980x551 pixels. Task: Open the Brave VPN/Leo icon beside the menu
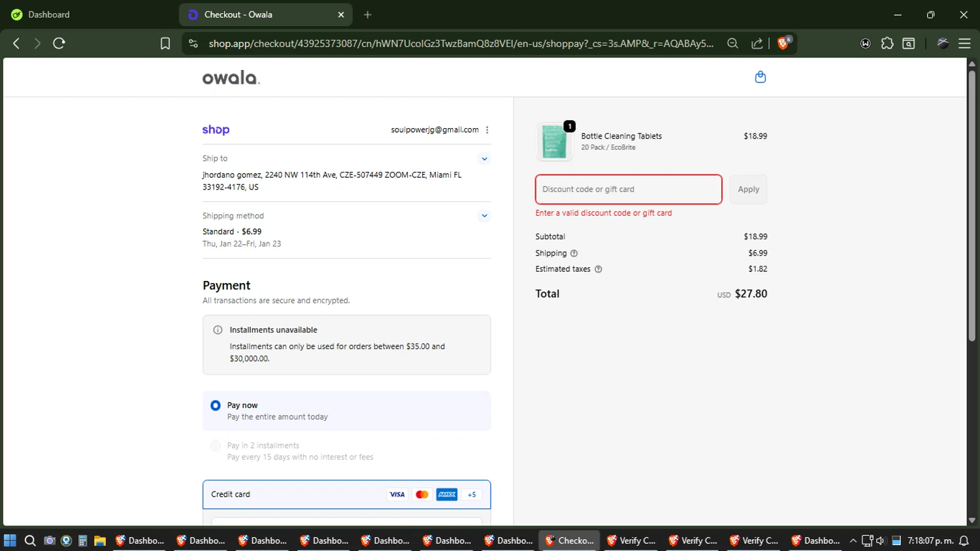943,43
